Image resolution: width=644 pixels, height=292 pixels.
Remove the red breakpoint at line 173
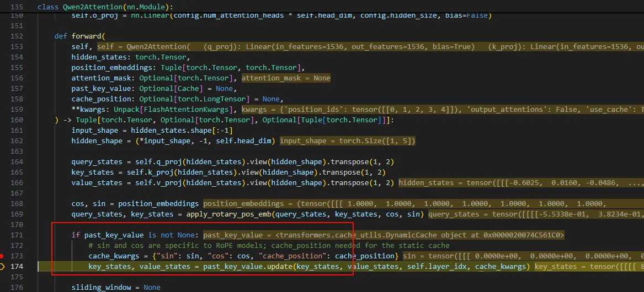point(2,256)
